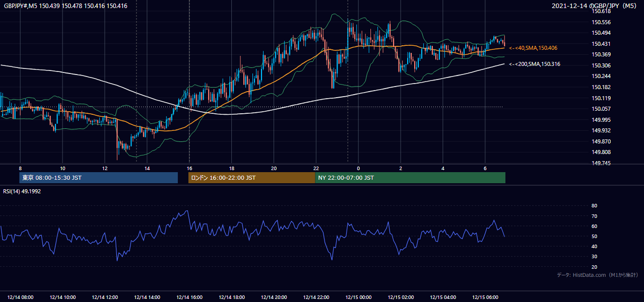Click hour label 0 under price chart

[358, 168]
